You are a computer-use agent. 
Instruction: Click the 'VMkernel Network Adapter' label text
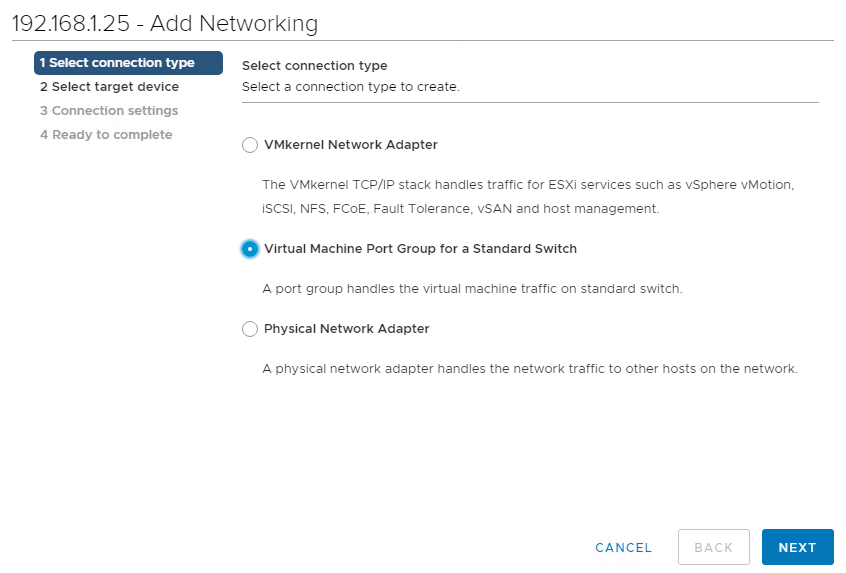pyautogui.click(x=351, y=145)
